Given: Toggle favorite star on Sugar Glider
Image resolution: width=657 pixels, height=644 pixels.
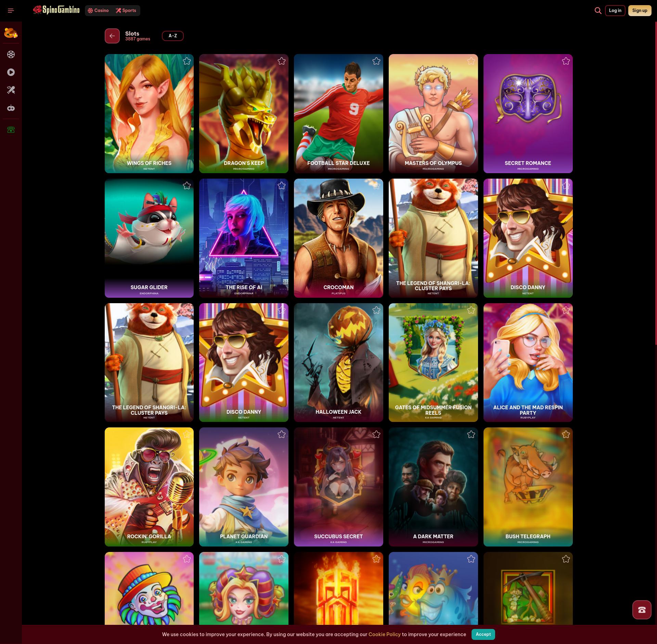Looking at the screenshot, I should tap(186, 186).
